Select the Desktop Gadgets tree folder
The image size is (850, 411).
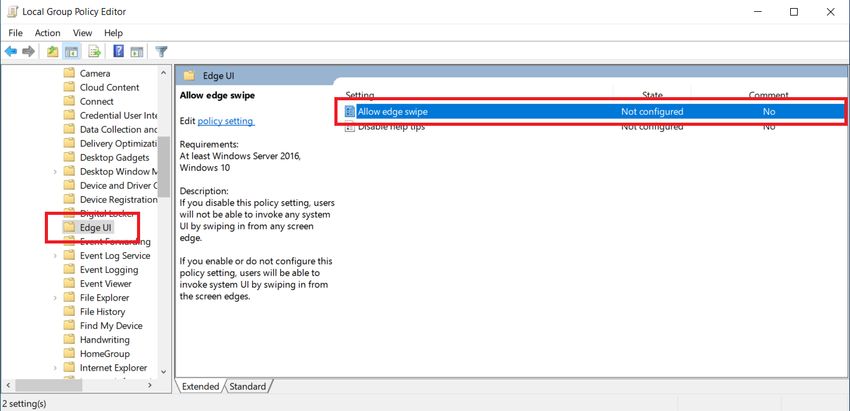pyautogui.click(x=106, y=158)
